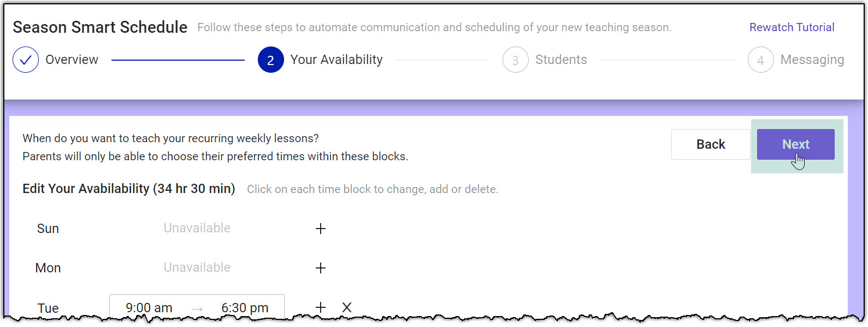Add a time block for Sunday
The width and height of the screenshot is (868, 327).
coord(321,229)
